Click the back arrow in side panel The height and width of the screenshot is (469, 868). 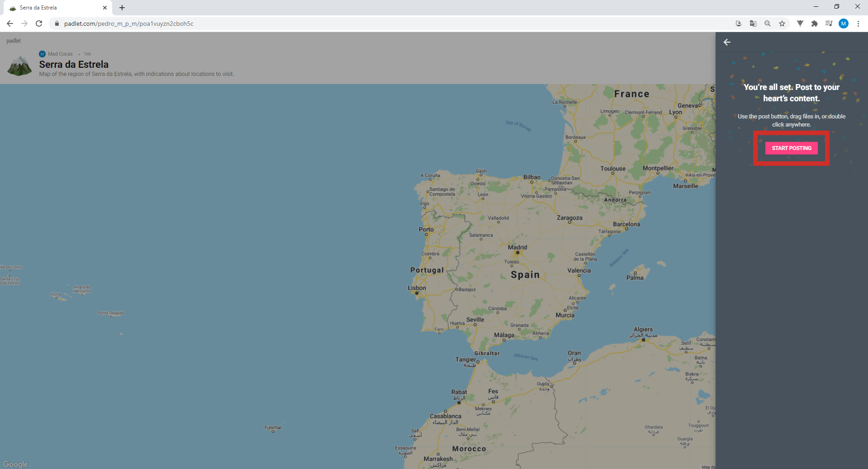click(727, 42)
